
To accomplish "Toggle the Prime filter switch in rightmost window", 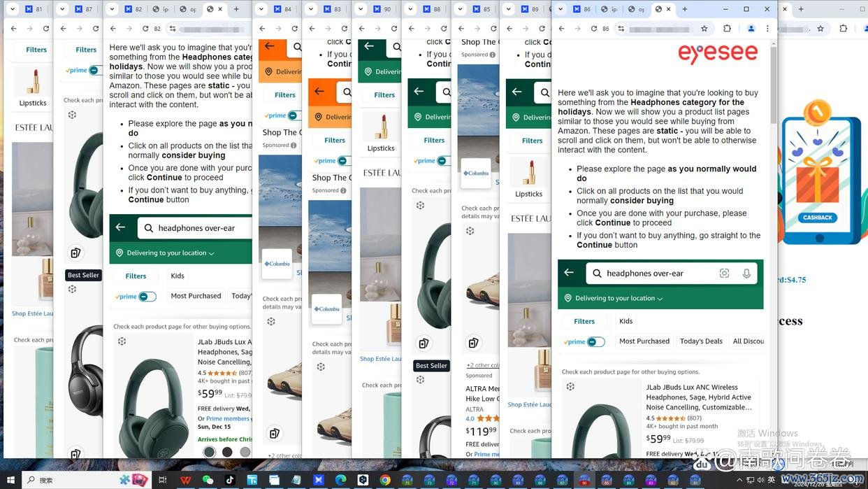I will click(x=595, y=341).
